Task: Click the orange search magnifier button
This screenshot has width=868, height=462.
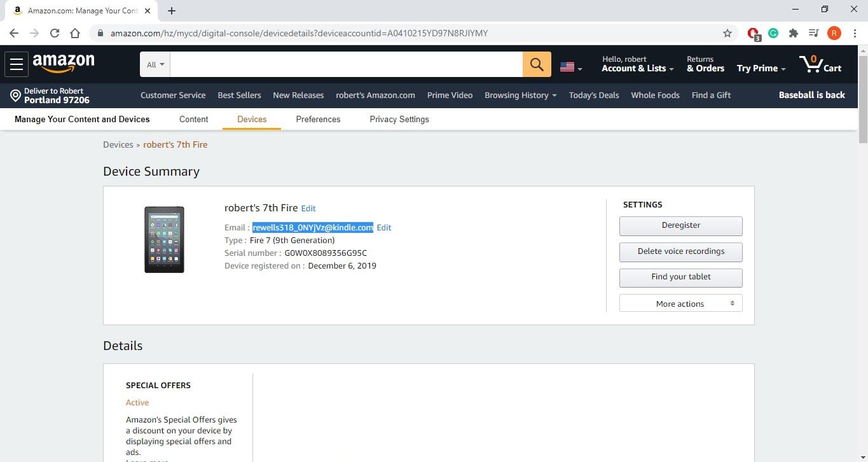Action: (x=537, y=64)
